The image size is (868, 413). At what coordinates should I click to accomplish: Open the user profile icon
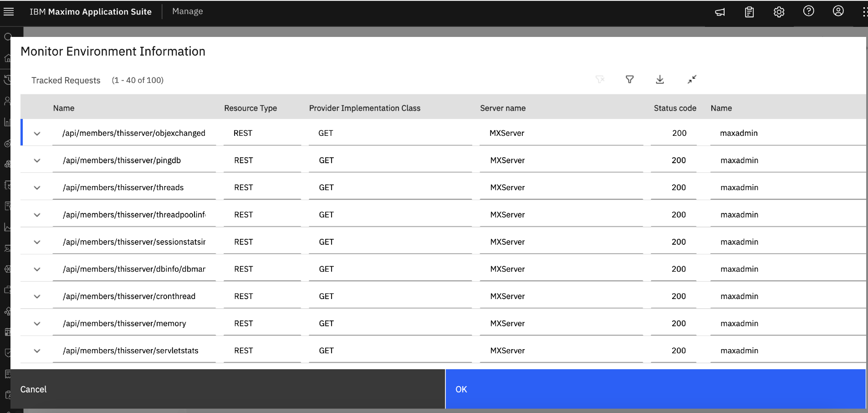838,11
